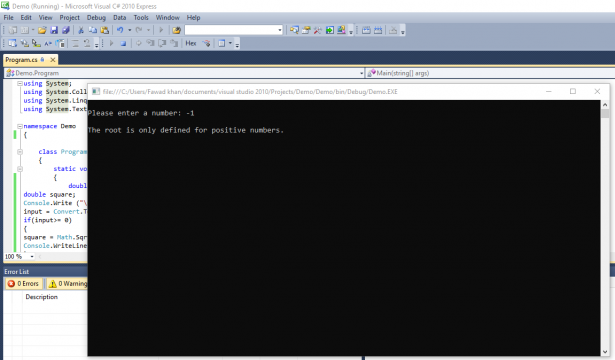Open the Solution Explorer icon
Viewport: 615px width, 360px height.
tap(294, 30)
